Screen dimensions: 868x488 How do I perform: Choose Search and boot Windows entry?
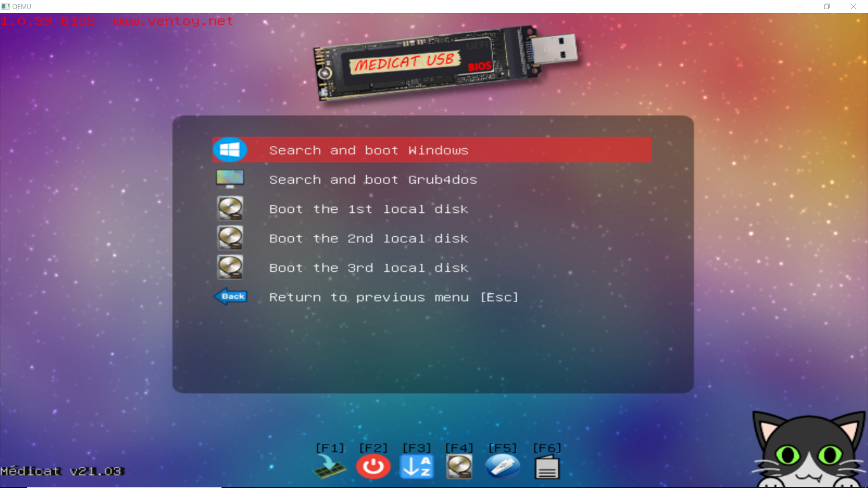pyautogui.click(x=432, y=150)
